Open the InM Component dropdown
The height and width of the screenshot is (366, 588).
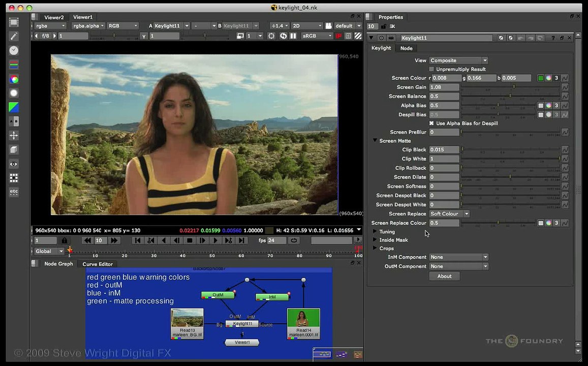point(458,257)
